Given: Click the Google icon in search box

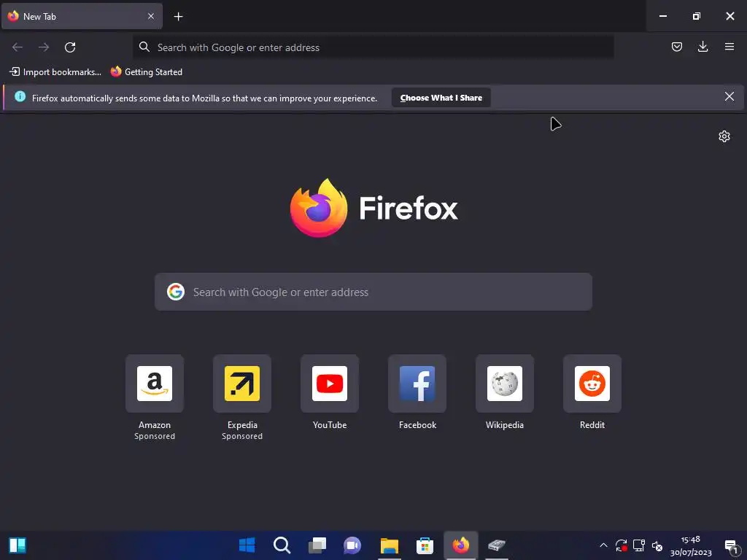Looking at the screenshot, I should coord(176,292).
